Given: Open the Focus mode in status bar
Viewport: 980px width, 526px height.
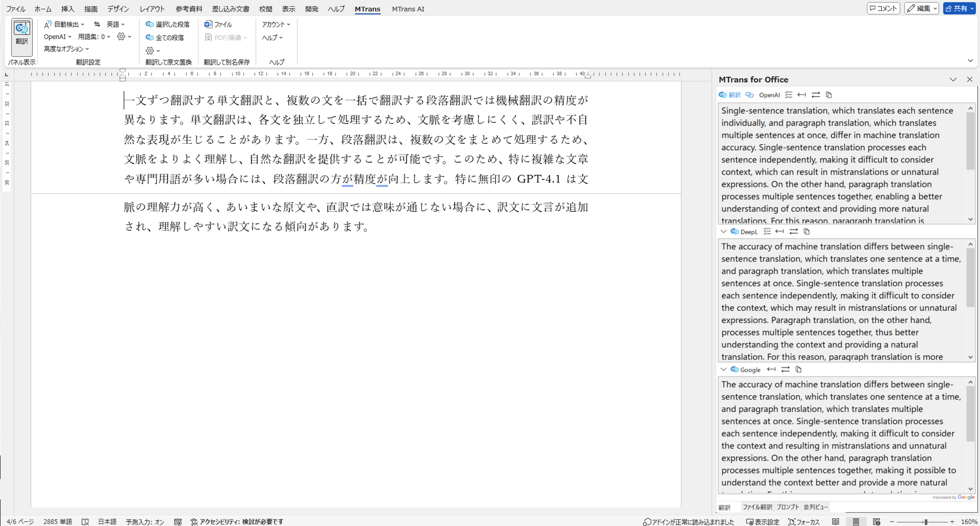Looking at the screenshot, I should coord(804,522).
